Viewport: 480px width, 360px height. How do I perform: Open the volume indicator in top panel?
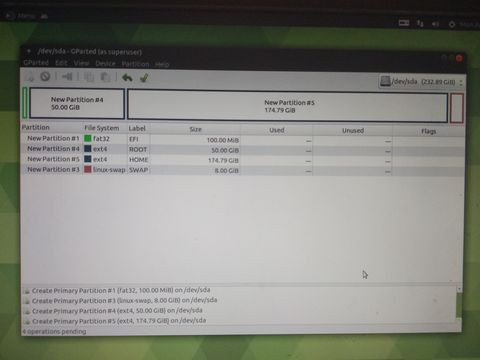point(435,24)
